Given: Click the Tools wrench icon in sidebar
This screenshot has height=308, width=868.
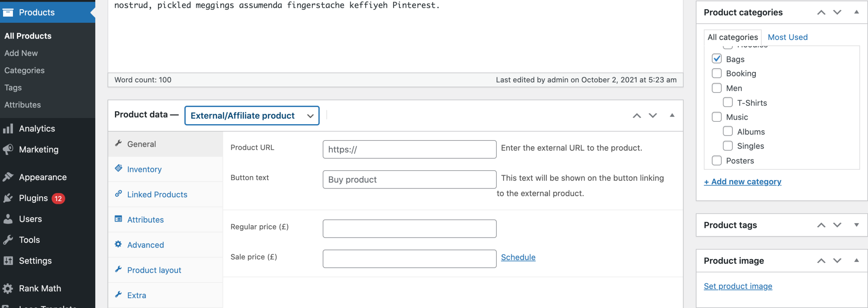Looking at the screenshot, I should 8,240.
